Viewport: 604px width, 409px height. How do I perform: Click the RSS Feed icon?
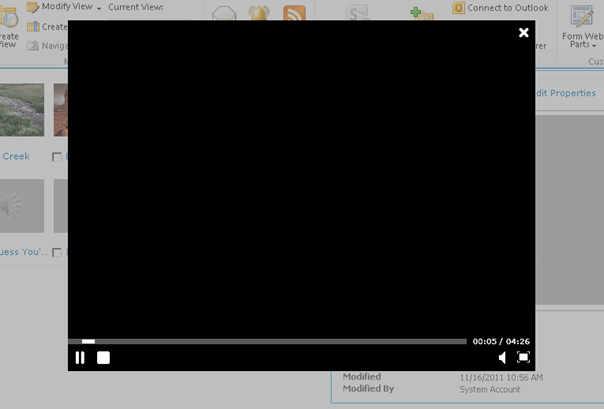(294, 13)
